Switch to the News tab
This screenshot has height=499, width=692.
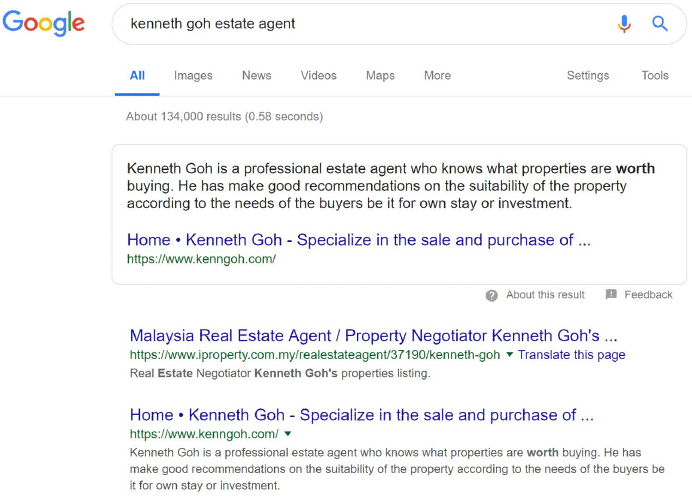[x=256, y=75]
